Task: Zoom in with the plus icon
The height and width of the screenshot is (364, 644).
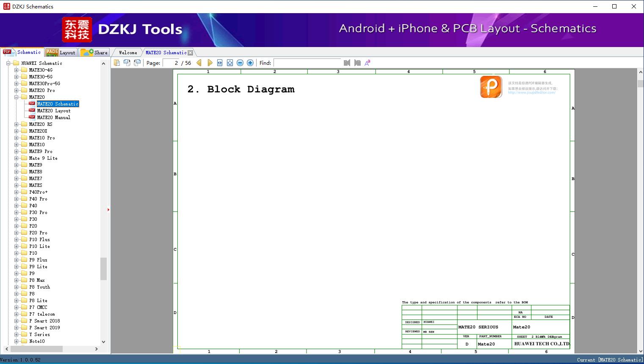Action: [250, 63]
